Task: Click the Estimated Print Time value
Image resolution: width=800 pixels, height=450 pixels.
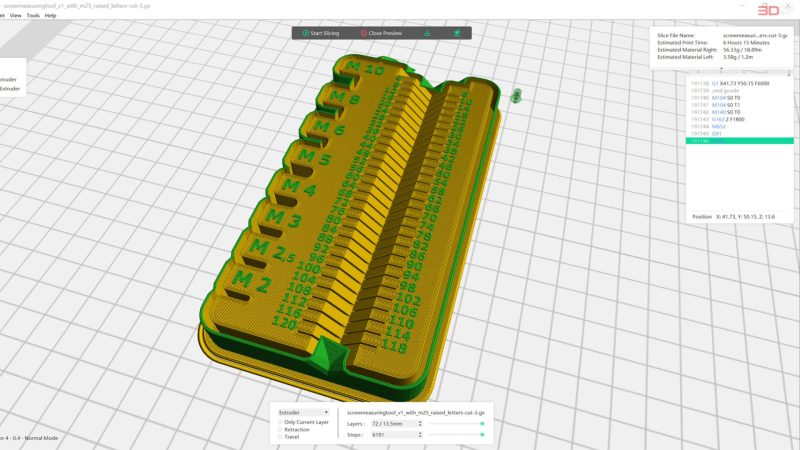Action: (x=746, y=43)
